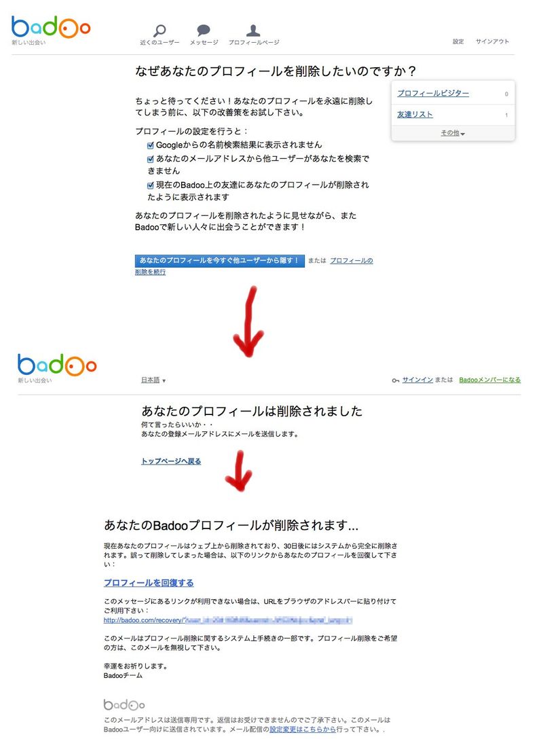Image resolution: width=543 pixels, height=756 pixels.
Task: Open 設定 in the top menu
Action: click(x=458, y=41)
